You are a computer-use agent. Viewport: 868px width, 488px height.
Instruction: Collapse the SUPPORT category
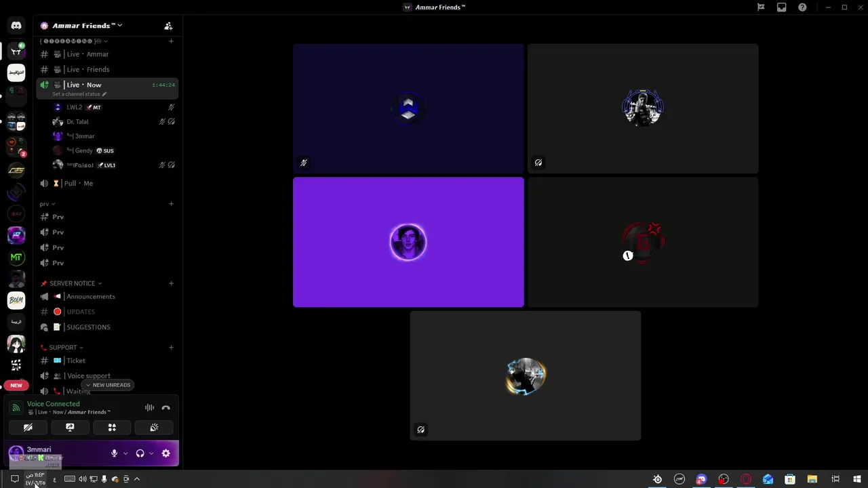tap(62, 348)
